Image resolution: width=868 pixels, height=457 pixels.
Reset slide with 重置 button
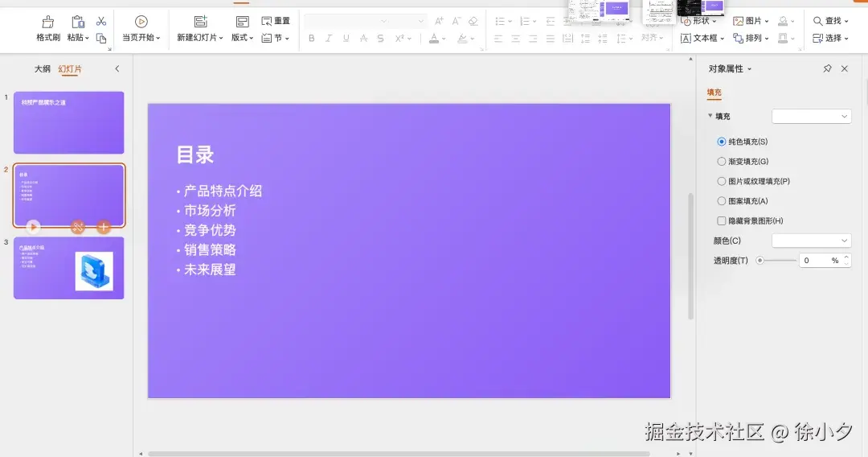276,21
